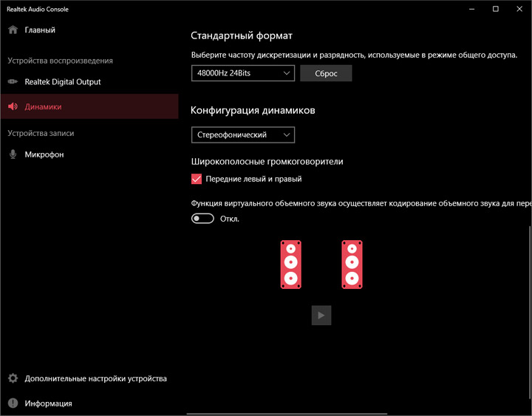532x416 pixels.
Task: Open the Стереофонический speaker configuration dropdown
Action: (x=243, y=134)
